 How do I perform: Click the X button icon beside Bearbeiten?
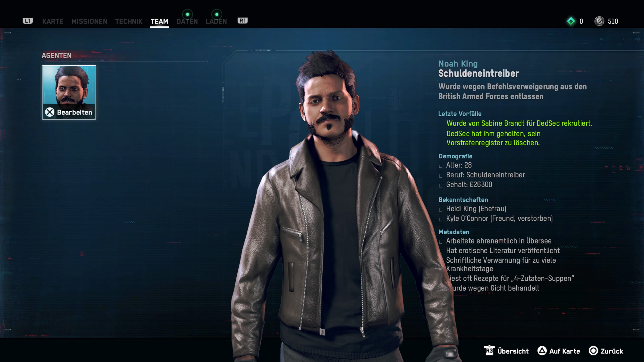(50, 112)
